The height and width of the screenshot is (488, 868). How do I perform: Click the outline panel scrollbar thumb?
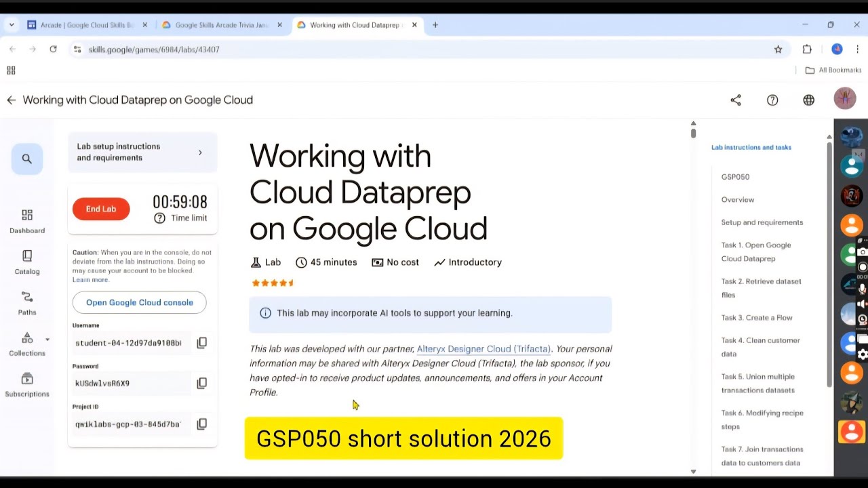point(829,264)
